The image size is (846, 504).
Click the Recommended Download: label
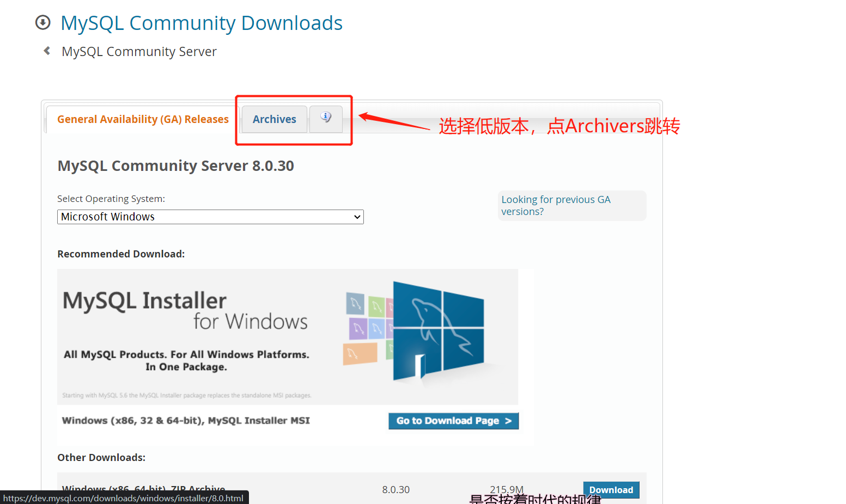(x=121, y=254)
